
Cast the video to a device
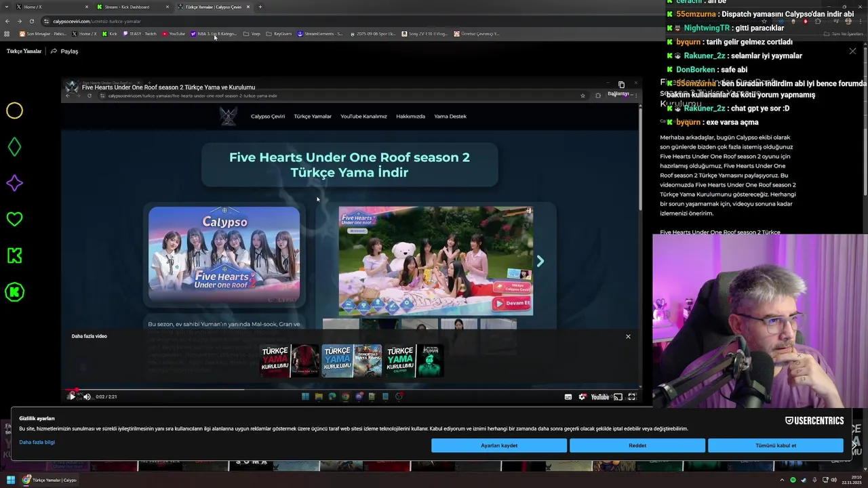tap(618, 397)
